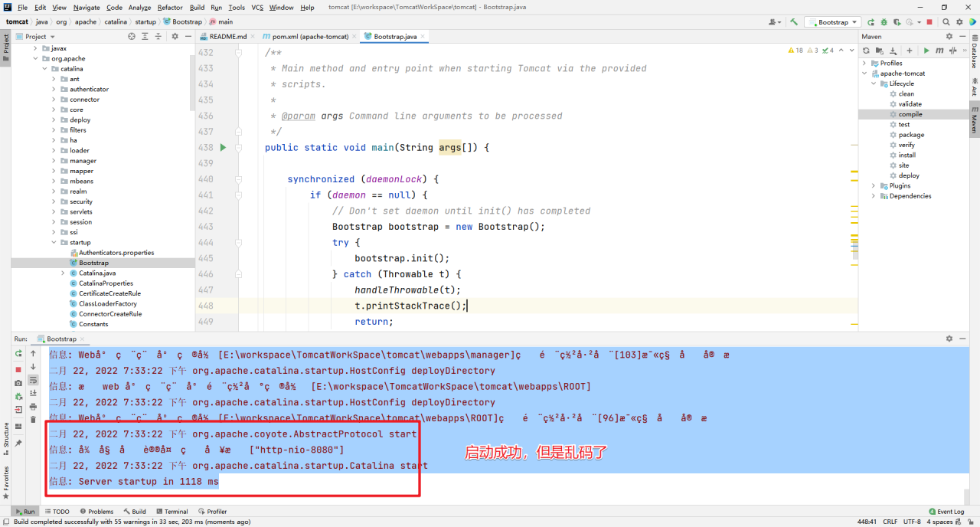
Task: Toggle Maven offline mode
Action: (x=952, y=51)
